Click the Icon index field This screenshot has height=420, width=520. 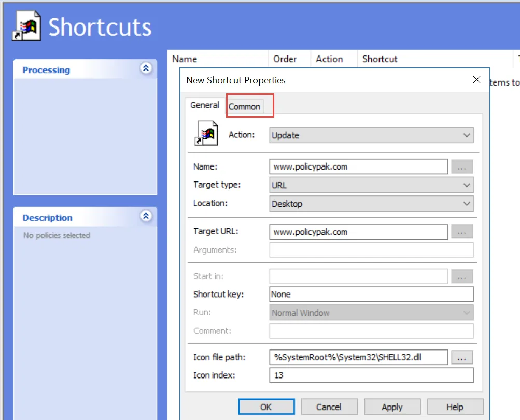coord(371,375)
